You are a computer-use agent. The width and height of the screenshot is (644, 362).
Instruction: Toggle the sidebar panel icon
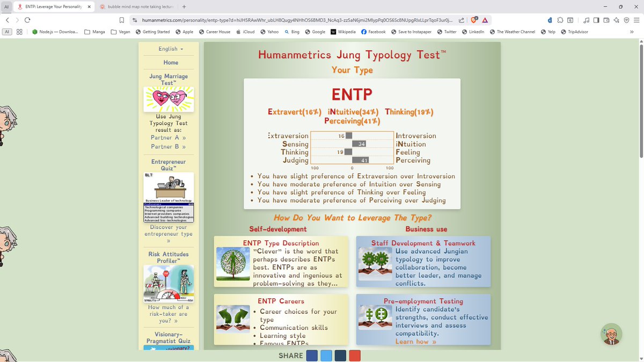pos(596,20)
